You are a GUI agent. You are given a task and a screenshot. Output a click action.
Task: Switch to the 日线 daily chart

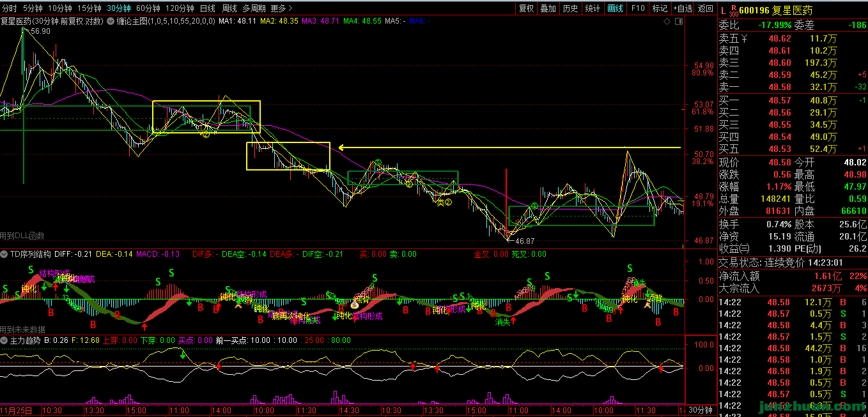(207, 8)
